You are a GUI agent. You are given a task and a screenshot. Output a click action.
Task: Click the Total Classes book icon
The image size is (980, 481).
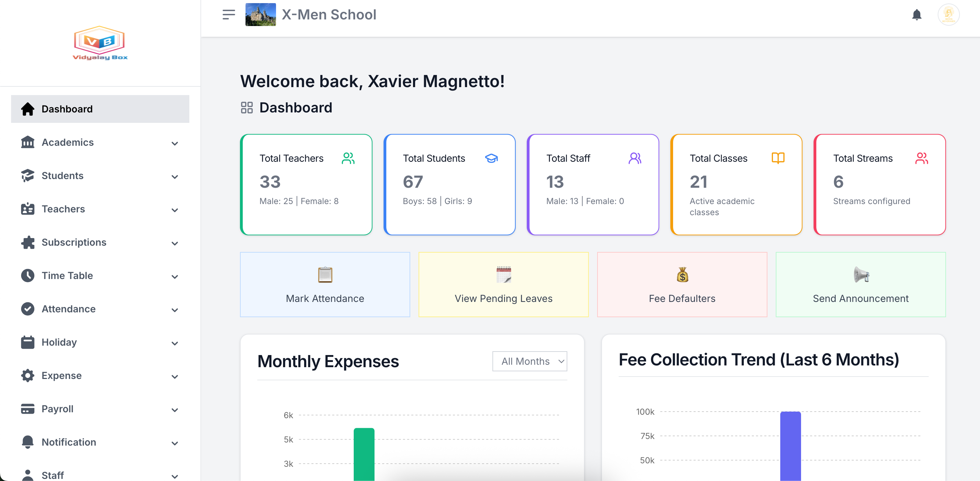point(778,158)
